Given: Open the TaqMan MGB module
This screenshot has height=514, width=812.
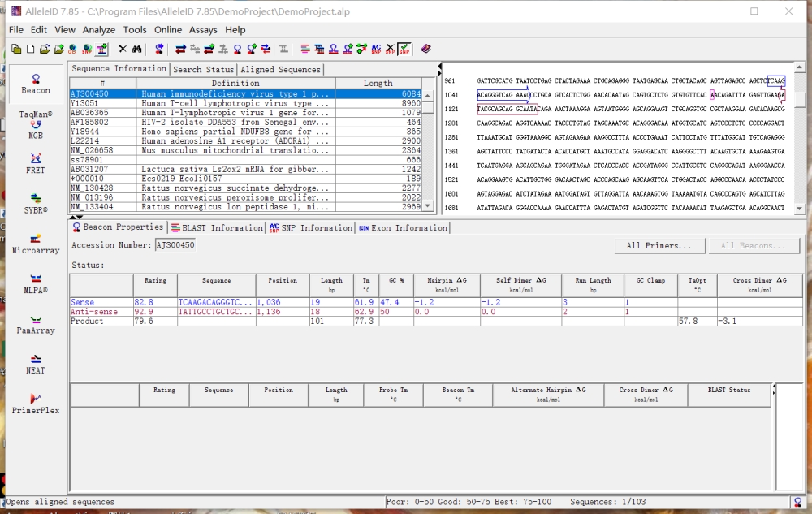Looking at the screenshot, I should coord(35,125).
